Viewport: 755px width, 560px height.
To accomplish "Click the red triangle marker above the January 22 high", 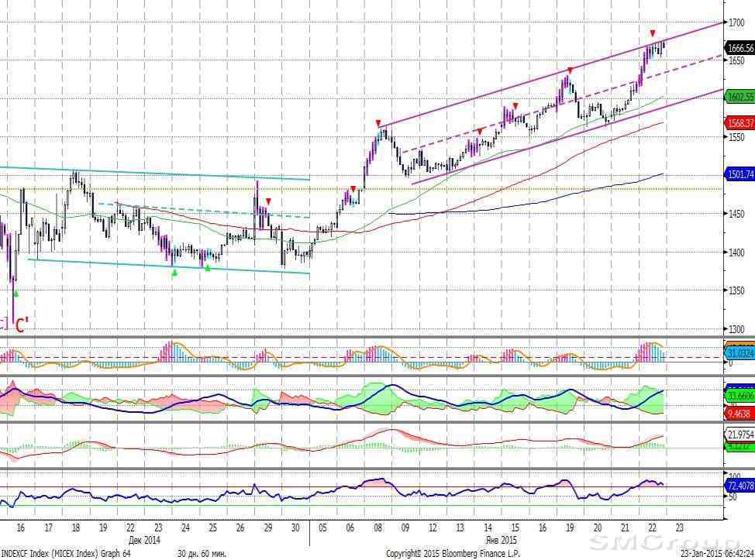I will [x=653, y=33].
